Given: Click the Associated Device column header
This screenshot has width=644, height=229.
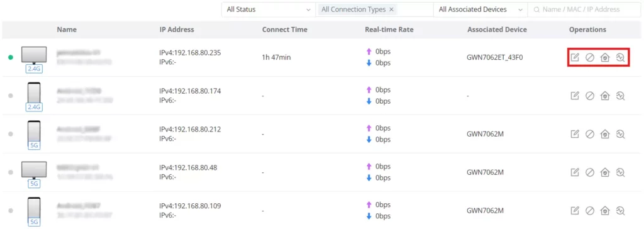Looking at the screenshot, I should pyautogui.click(x=497, y=30).
